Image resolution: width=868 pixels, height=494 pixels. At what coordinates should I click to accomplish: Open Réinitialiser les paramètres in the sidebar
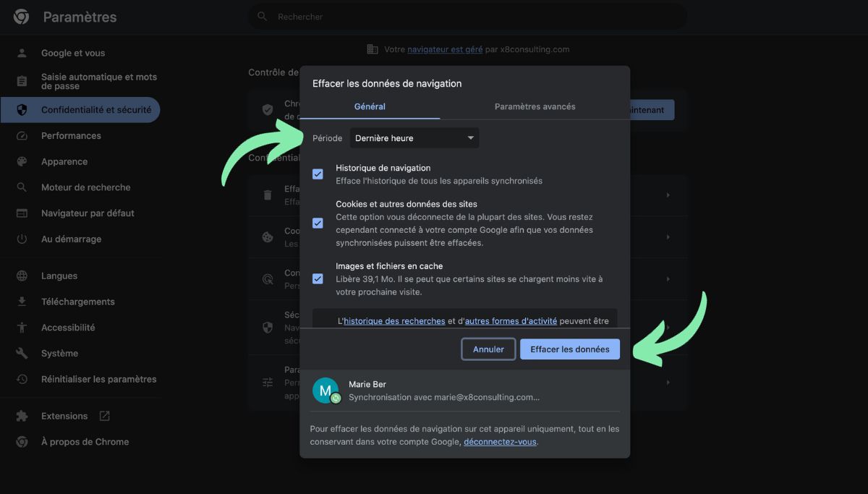click(x=98, y=379)
